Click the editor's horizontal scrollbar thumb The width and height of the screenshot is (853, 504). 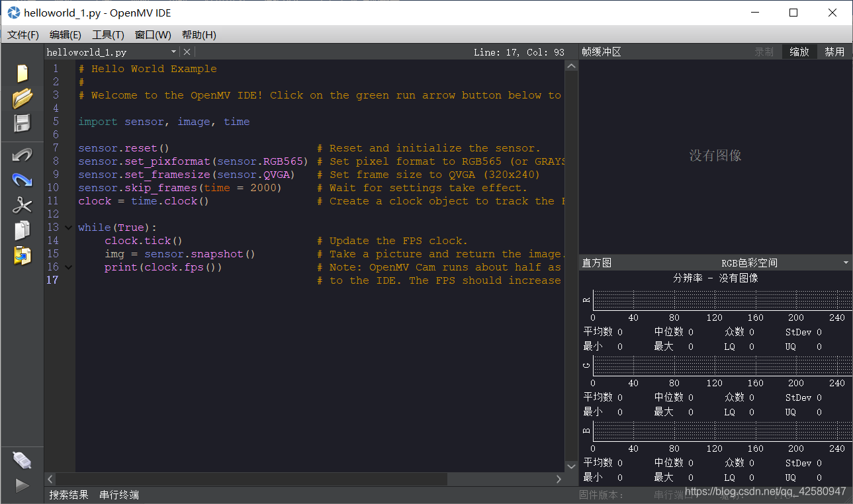[x=251, y=479]
